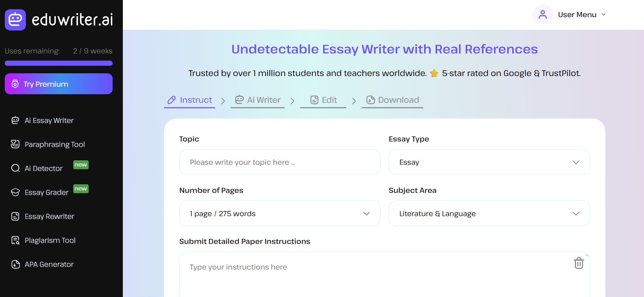Click the "Undetectable Essay Writer with Real References" heading
Viewport: 644px width, 297px height.
[x=384, y=49]
